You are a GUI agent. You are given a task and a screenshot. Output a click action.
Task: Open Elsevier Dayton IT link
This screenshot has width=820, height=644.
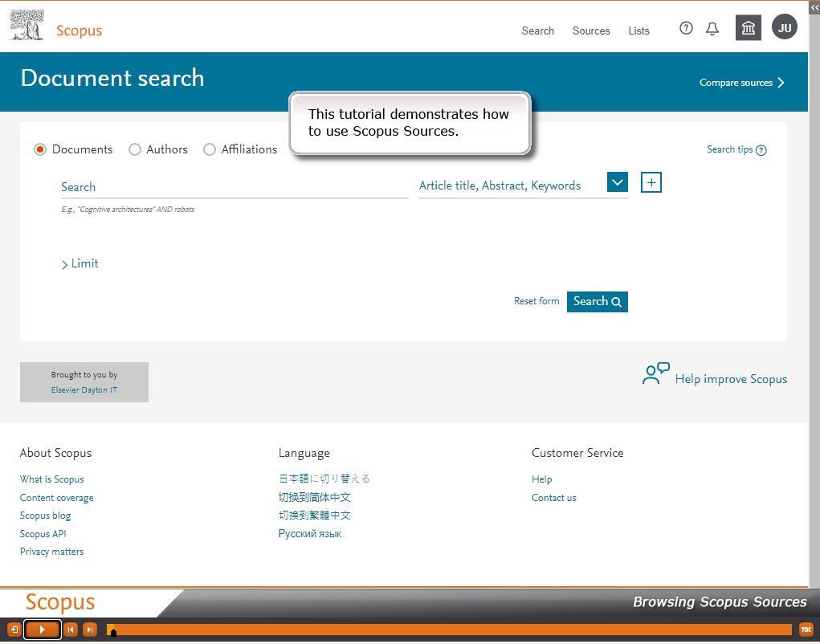click(x=84, y=390)
